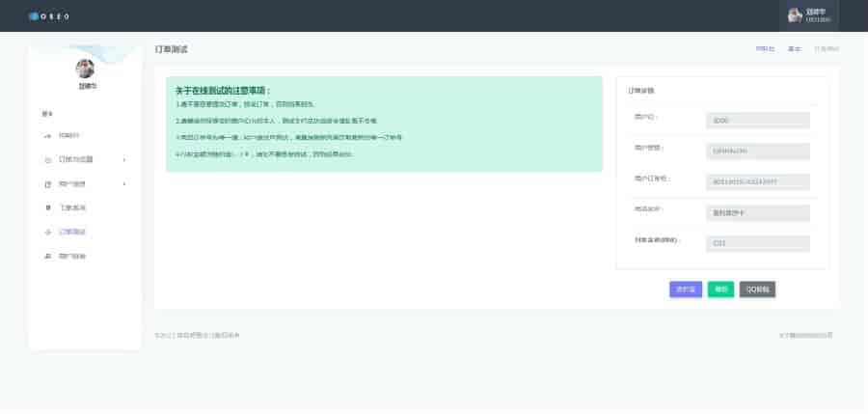Click the dashboard icon beside 控制台 in sidebar
This screenshot has height=414, width=868.
click(47, 135)
